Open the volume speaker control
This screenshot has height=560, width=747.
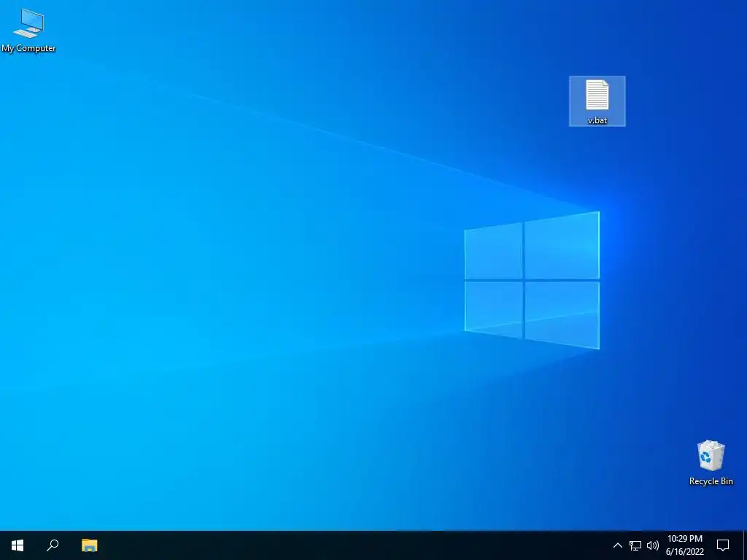point(653,545)
